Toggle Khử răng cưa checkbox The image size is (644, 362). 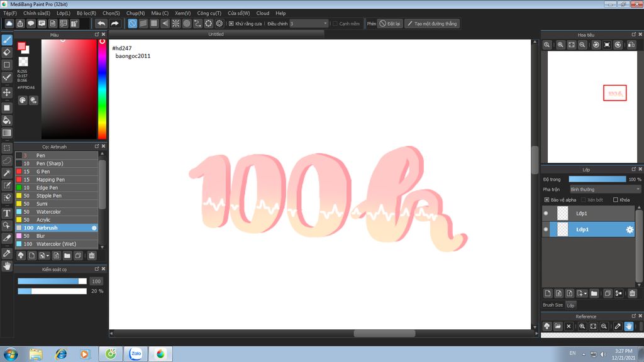tap(231, 24)
